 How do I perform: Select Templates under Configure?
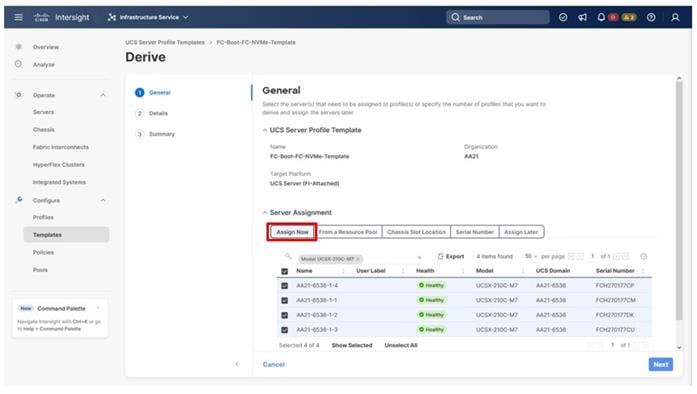pos(66,235)
